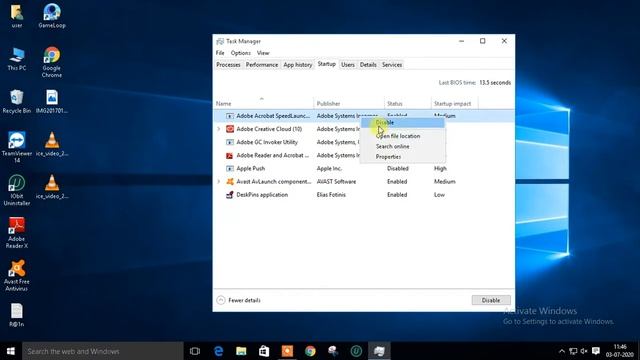Click the Task Manager taskbar icon
The width and height of the screenshot is (640, 360).
[379, 351]
